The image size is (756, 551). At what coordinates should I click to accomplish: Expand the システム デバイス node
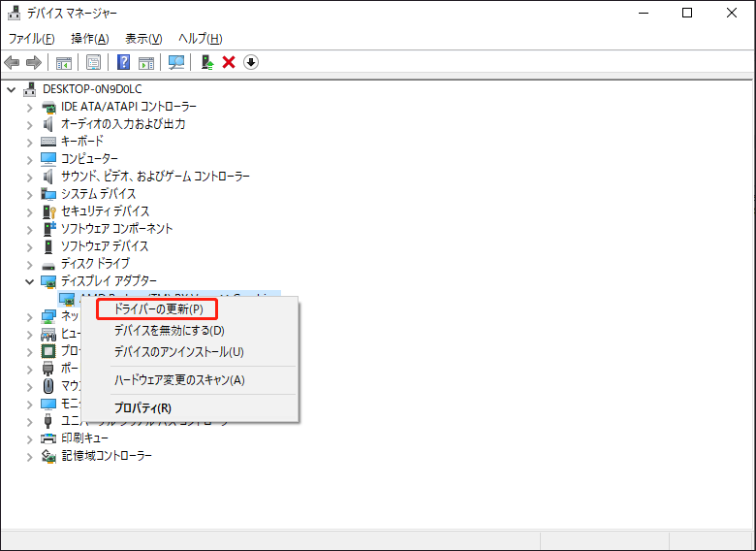click(x=30, y=194)
